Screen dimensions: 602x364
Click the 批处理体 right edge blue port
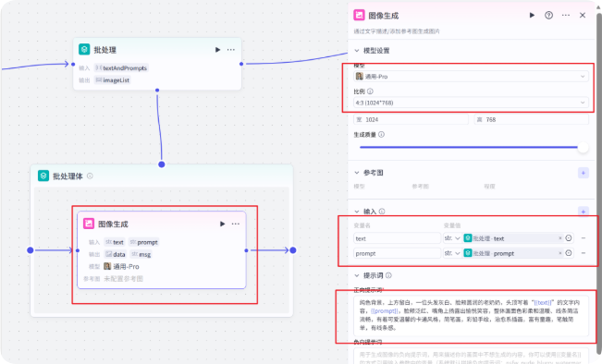[x=293, y=250]
